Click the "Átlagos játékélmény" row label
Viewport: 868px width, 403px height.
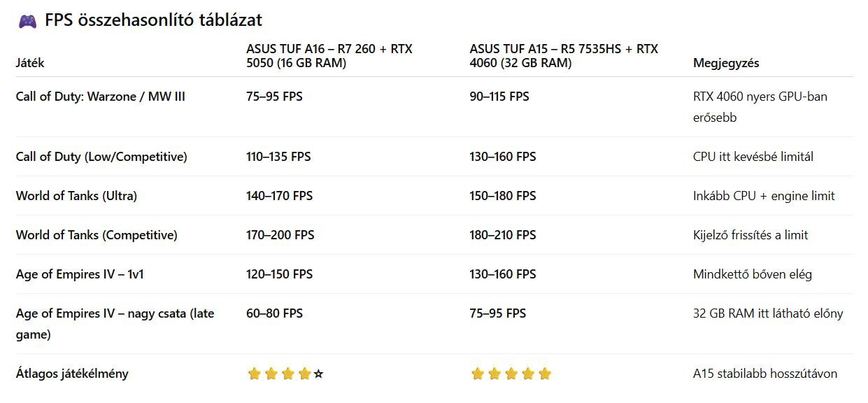tap(72, 374)
